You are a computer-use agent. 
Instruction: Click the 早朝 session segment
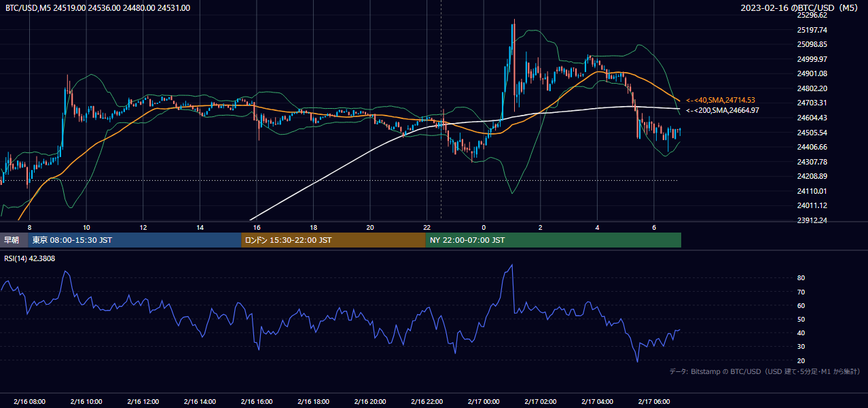14,240
